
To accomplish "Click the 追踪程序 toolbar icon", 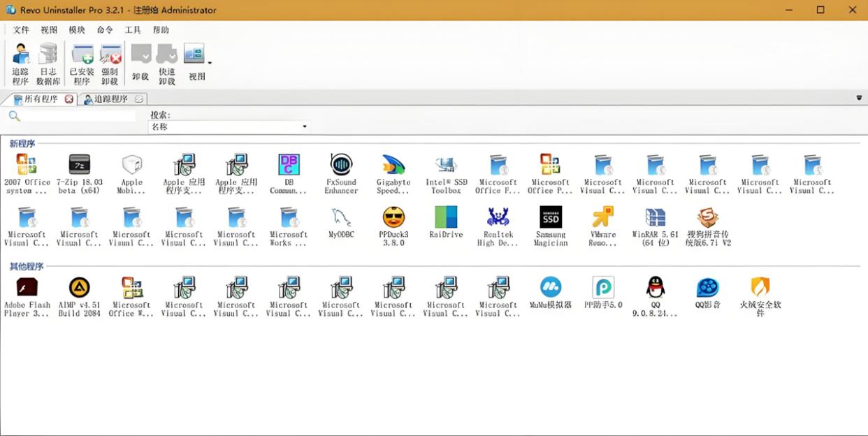I will point(21,63).
